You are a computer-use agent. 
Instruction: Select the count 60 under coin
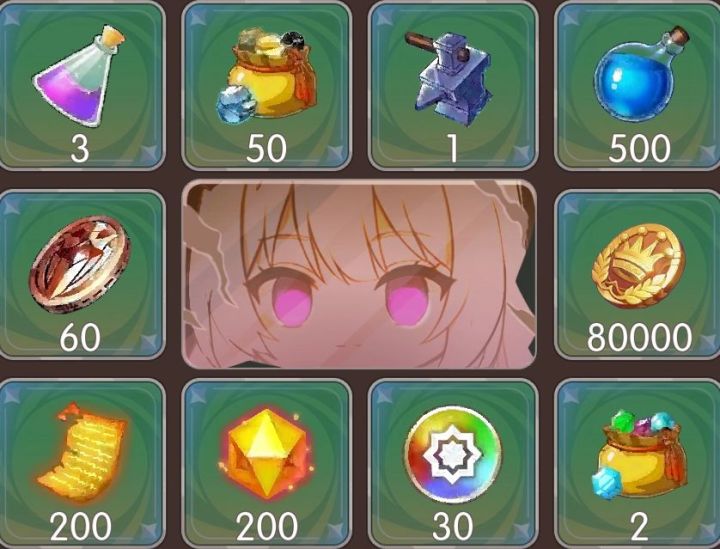click(80, 337)
